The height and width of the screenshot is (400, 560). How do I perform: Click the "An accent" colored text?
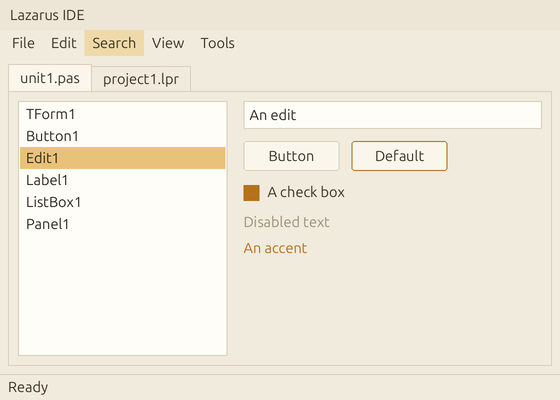point(275,248)
